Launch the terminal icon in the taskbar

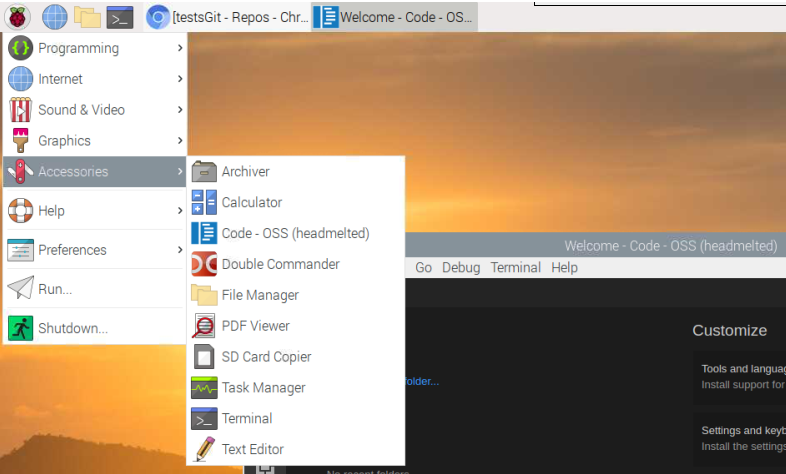tap(120, 16)
